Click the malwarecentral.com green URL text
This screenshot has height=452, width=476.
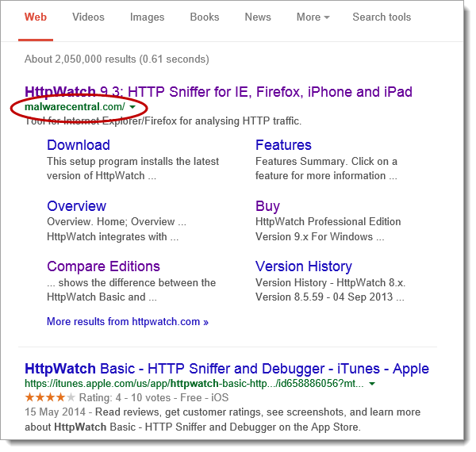[75, 107]
